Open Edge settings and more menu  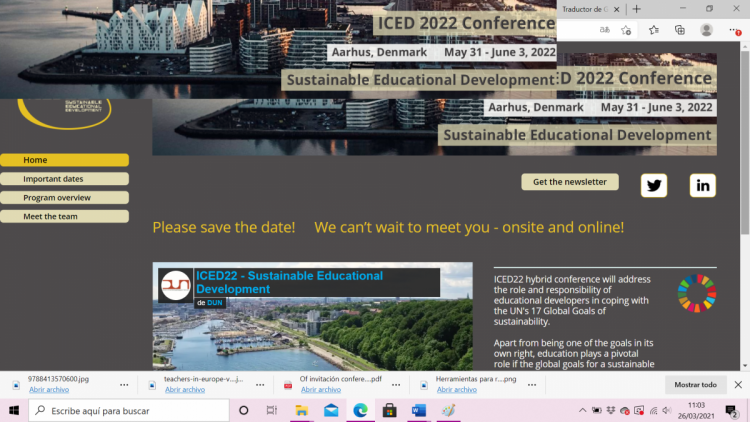(x=736, y=30)
